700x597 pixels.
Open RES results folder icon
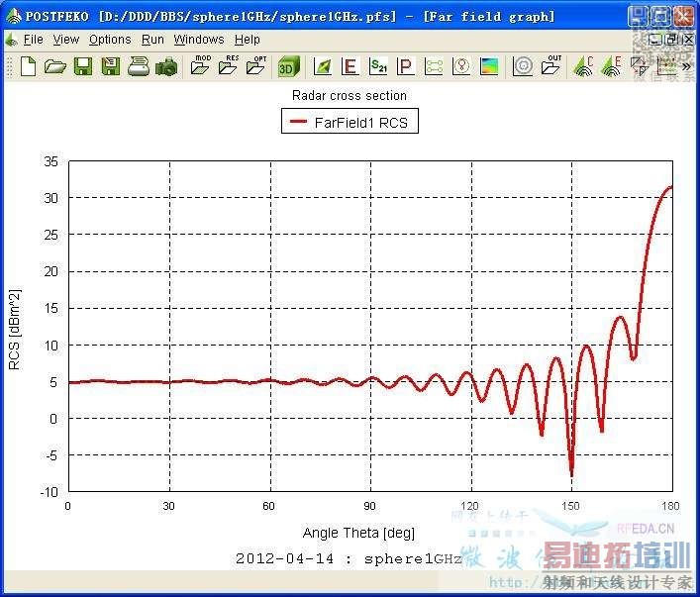pyautogui.click(x=229, y=65)
